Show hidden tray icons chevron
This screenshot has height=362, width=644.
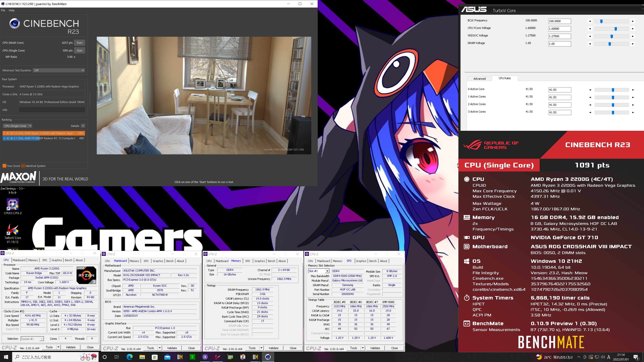pos(578,357)
